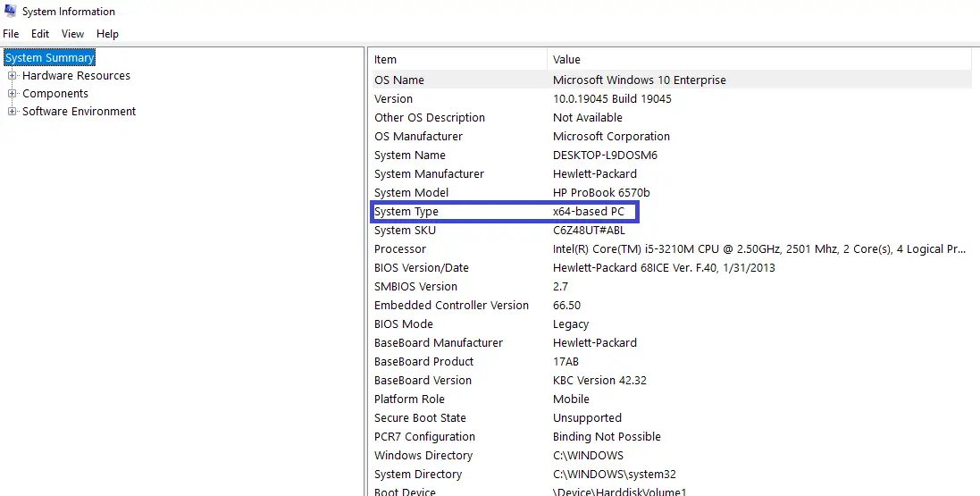Click the value Microsoft Windows 10 Enterprise
The width and height of the screenshot is (980, 496).
pyautogui.click(x=640, y=80)
